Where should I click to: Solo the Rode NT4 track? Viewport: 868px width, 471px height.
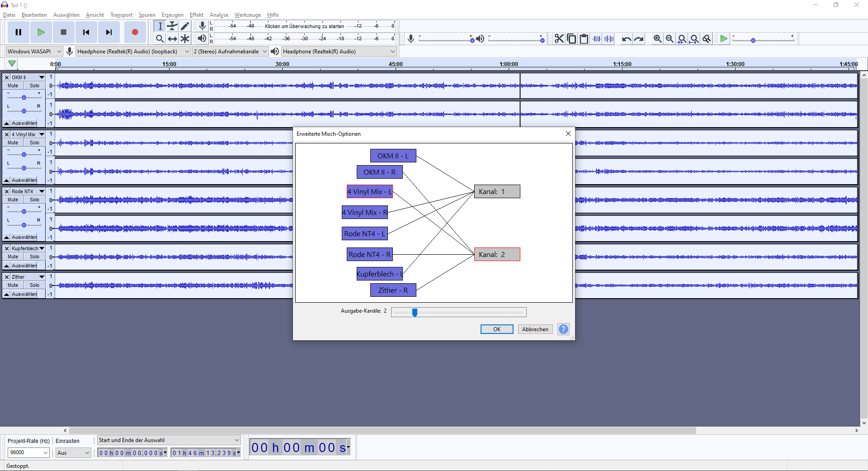[x=34, y=200]
